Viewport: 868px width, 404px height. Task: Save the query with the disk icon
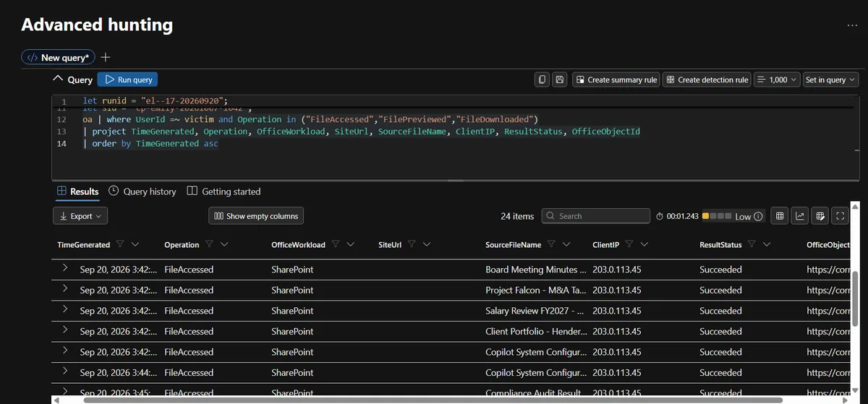tap(559, 79)
